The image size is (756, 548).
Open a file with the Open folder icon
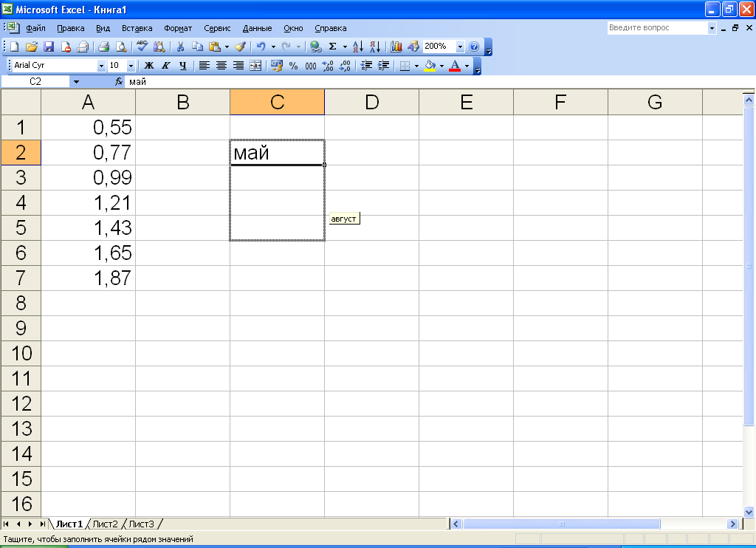coord(31,47)
